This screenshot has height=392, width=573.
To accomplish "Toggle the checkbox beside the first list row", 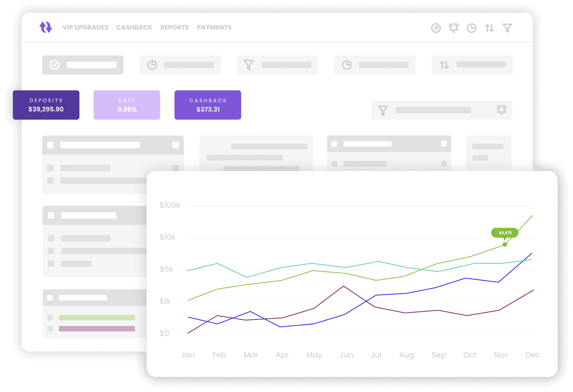I will coord(51,168).
